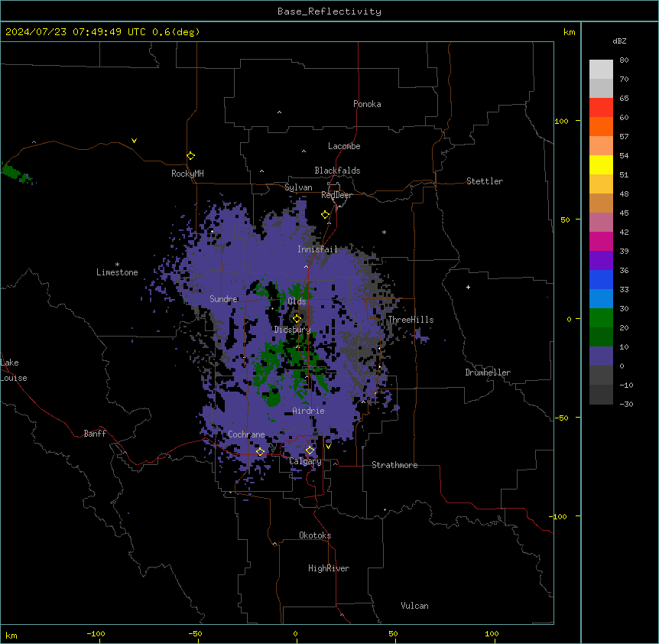Viewport: 659px width, 644px height.
Task: Click the Strathmore town label
Action: coord(394,465)
